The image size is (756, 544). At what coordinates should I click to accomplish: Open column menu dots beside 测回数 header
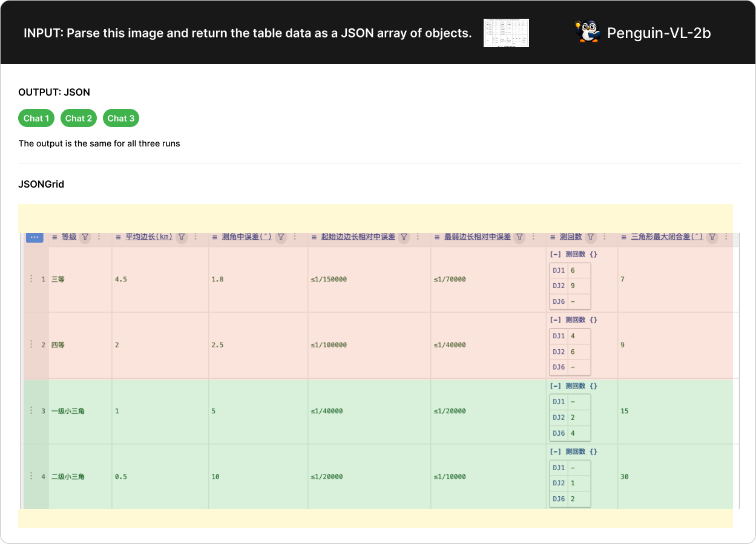[604, 237]
